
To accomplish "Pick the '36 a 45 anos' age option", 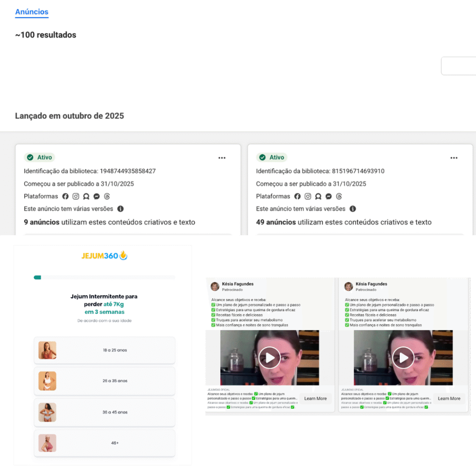I will 105,412.
